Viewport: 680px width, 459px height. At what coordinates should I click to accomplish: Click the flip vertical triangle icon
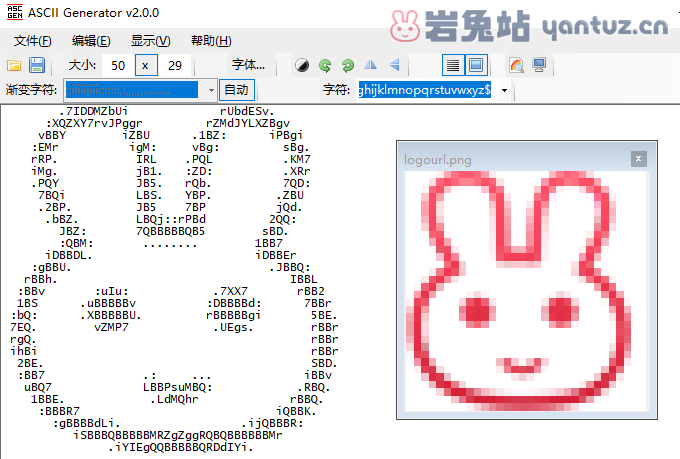click(x=394, y=65)
